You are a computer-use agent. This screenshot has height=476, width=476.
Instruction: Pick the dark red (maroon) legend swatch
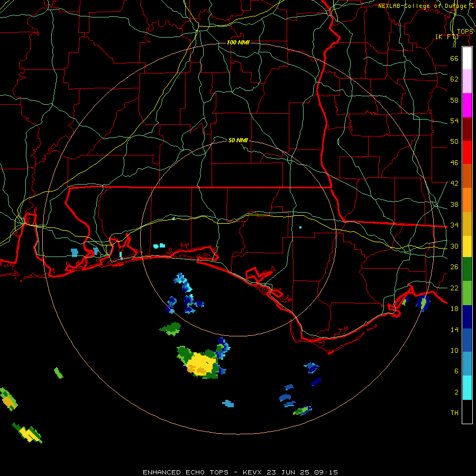point(467,129)
